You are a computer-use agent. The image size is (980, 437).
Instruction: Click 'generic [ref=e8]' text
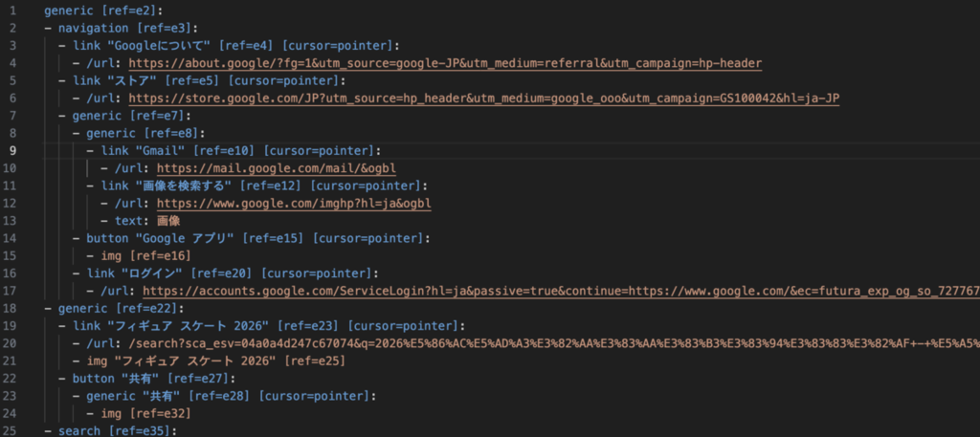[x=145, y=133]
